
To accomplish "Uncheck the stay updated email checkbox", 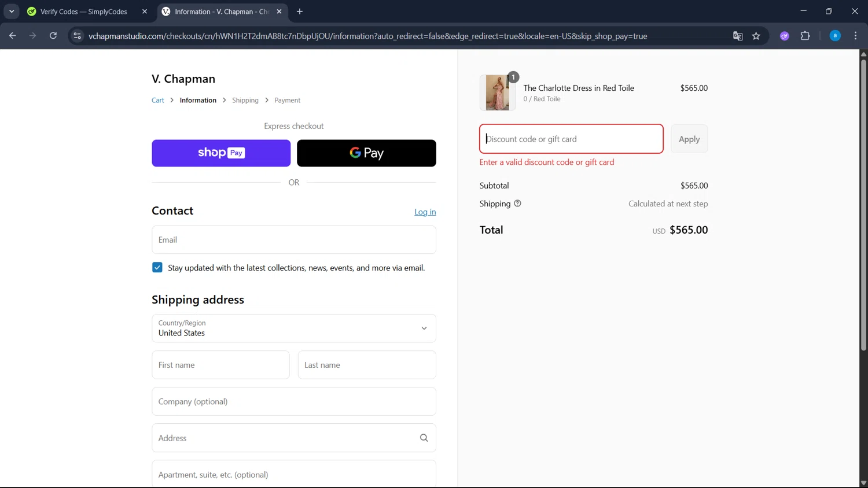I will [157, 268].
